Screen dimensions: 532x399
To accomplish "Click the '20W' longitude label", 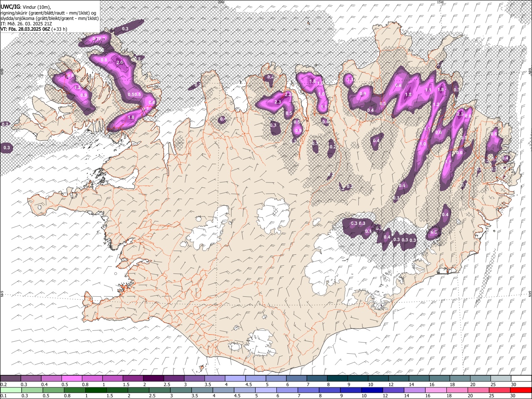I will (221, 2).
